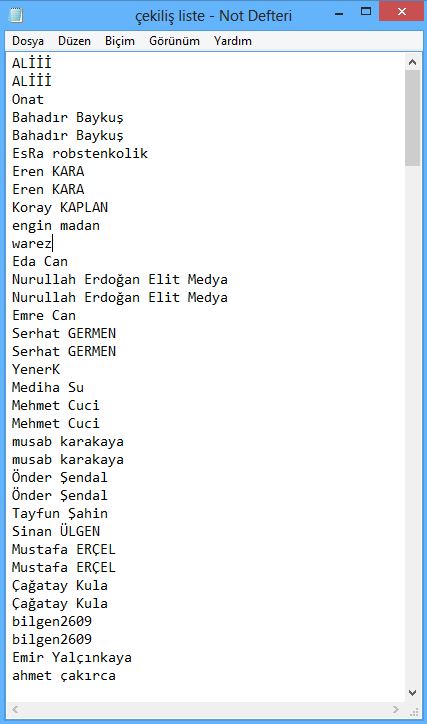Open the Dosya menu
This screenshot has height=724, width=427.
pyautogui.click(x=28, y=41)
